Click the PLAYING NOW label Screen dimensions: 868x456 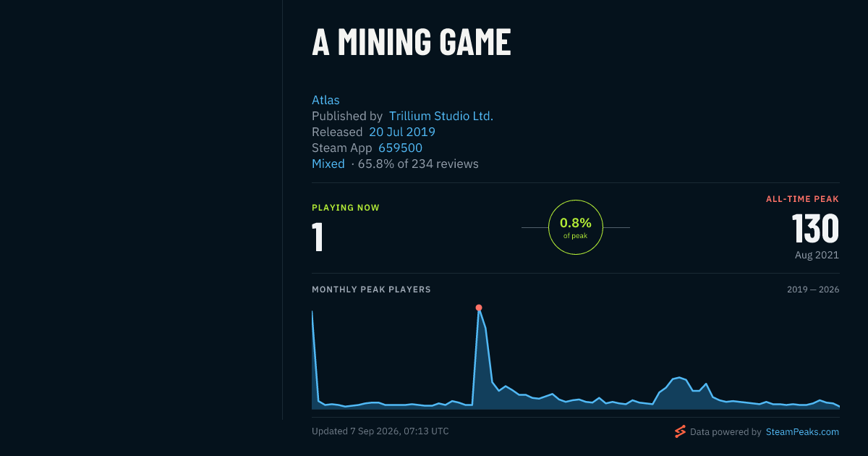pos(346,208)
